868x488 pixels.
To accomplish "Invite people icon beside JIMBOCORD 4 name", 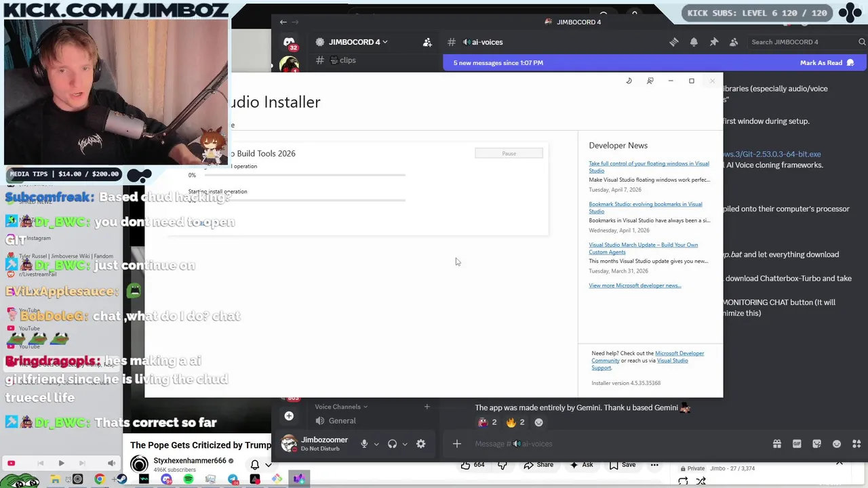I will (427, 42).
